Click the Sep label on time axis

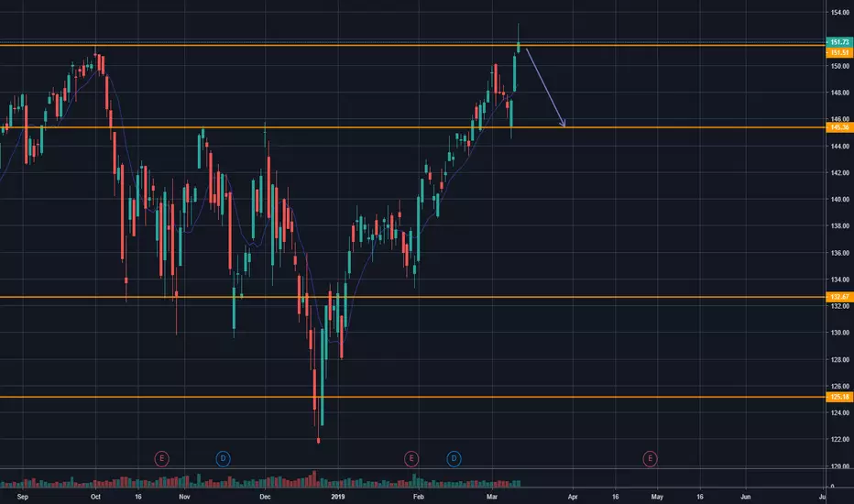[22, 497]
